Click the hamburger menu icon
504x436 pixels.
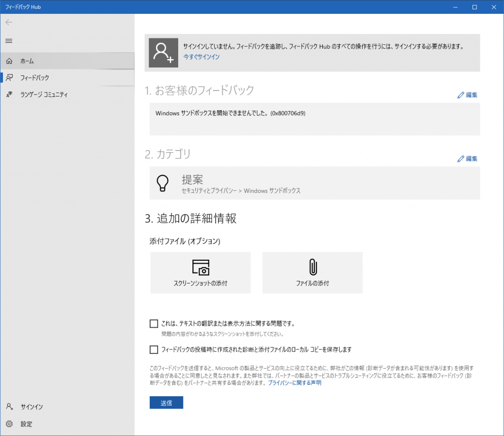(9, 40)
